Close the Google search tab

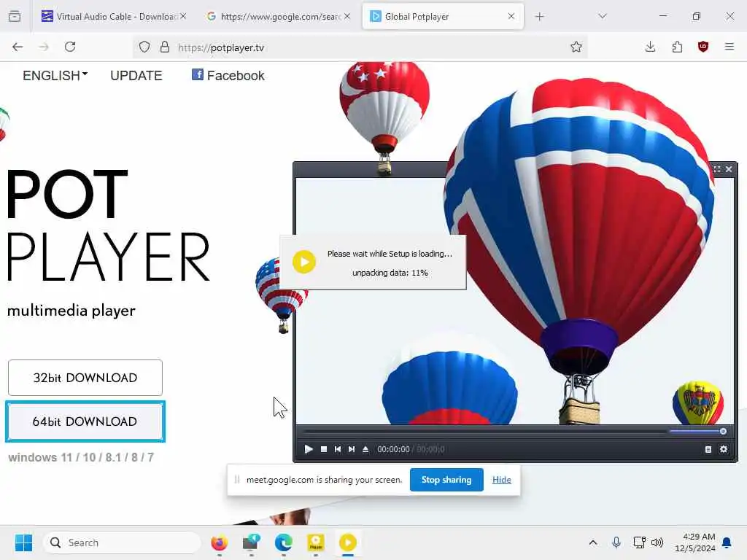click(347, 16)
